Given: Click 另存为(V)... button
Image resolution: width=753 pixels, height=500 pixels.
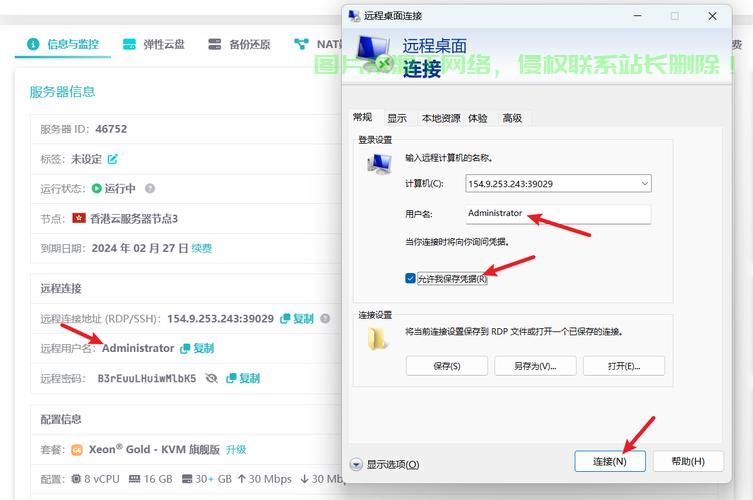Looking at the screenshot, I should (535, 366).
